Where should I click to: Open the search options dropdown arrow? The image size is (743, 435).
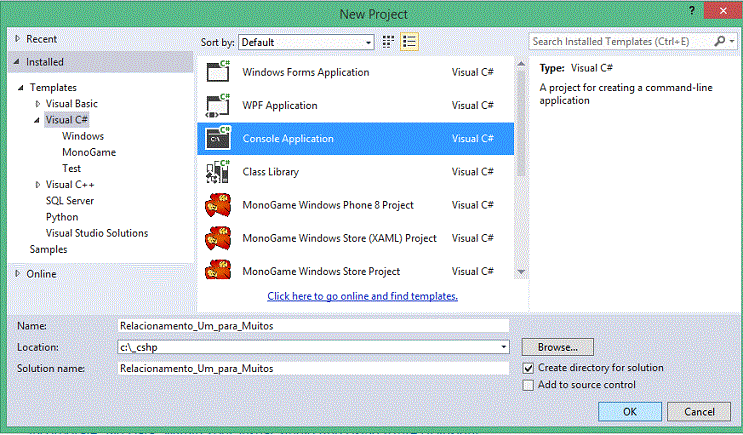coord(732,42)
